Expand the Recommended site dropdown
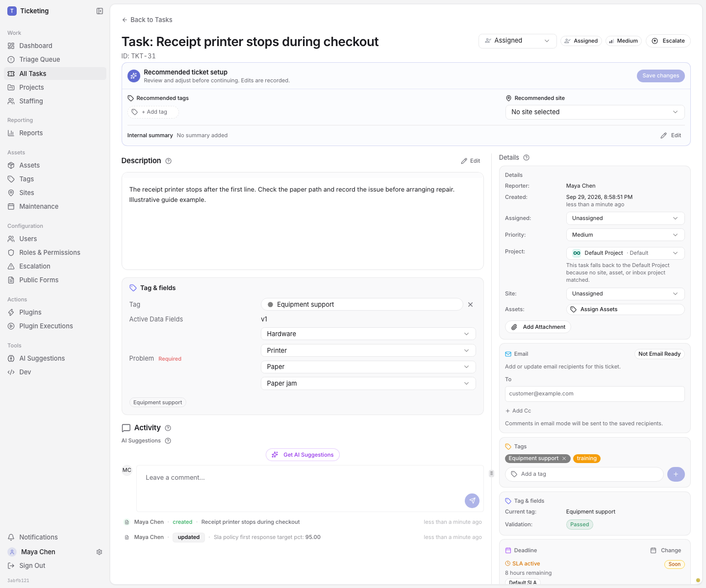This screenshot has height=588, width=706. pyautogui.click(x=595, y=112)
